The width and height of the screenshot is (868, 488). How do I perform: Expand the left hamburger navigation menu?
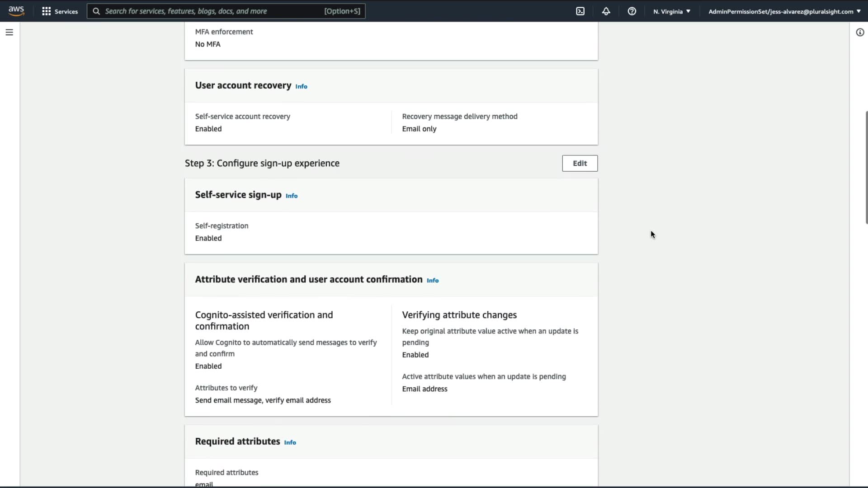9,32
